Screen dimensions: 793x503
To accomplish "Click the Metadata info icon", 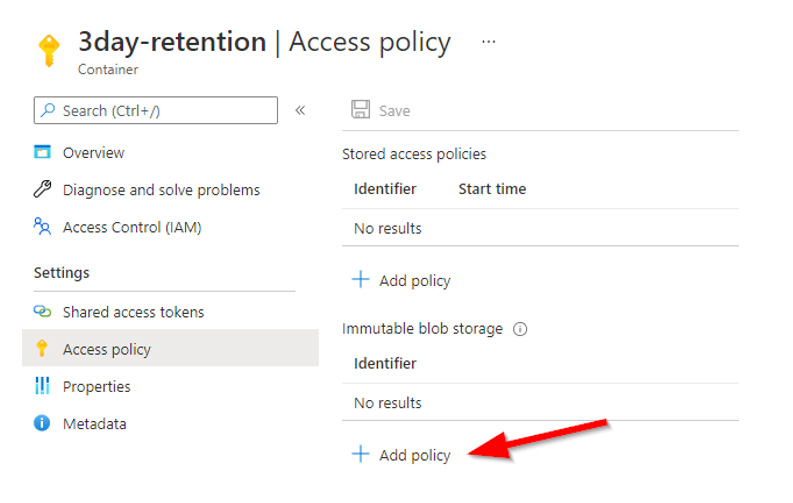I will 42,424.
